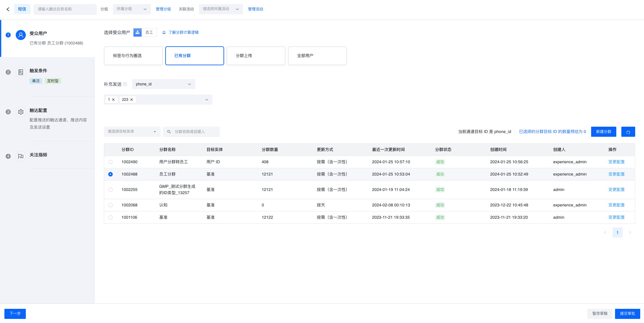The height and width of the screenshot is (323, 644).
Task: Click the back arrow icon
Action: 8,9
